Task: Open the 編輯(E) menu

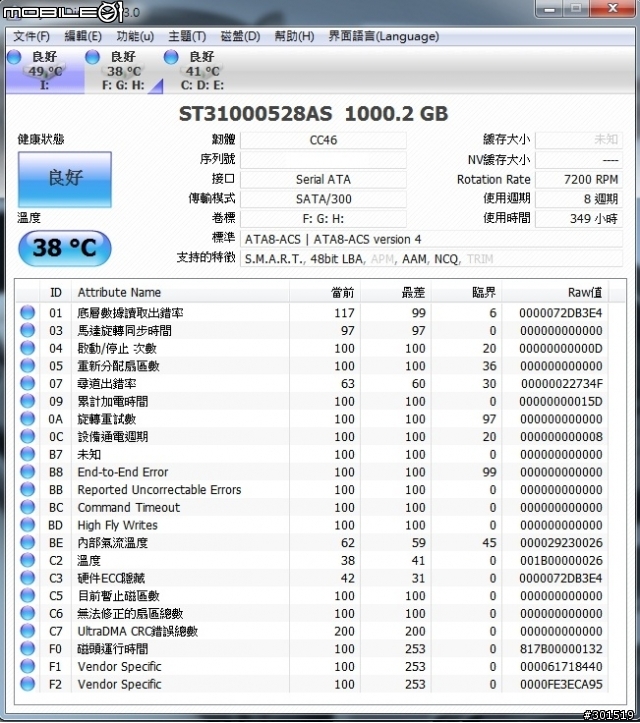Action: coord(83,36)
